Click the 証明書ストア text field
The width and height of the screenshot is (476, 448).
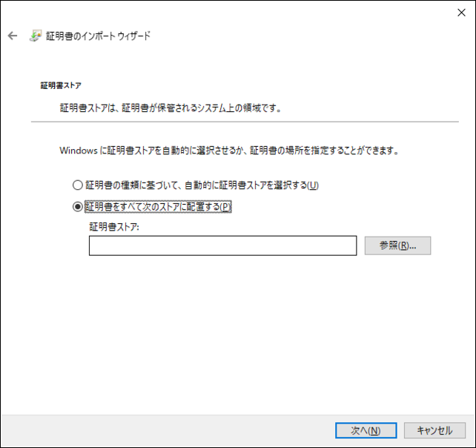223,246
